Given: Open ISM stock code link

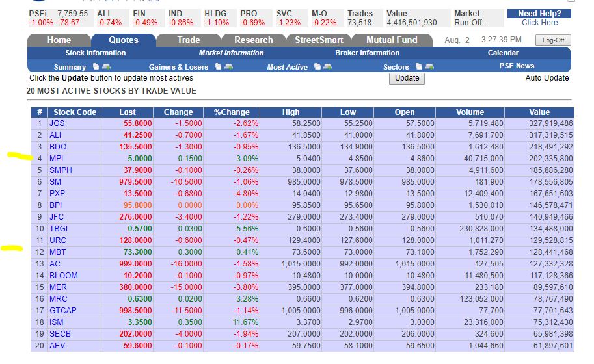Looking at the screenshot, I should click(x=57, y=323).
